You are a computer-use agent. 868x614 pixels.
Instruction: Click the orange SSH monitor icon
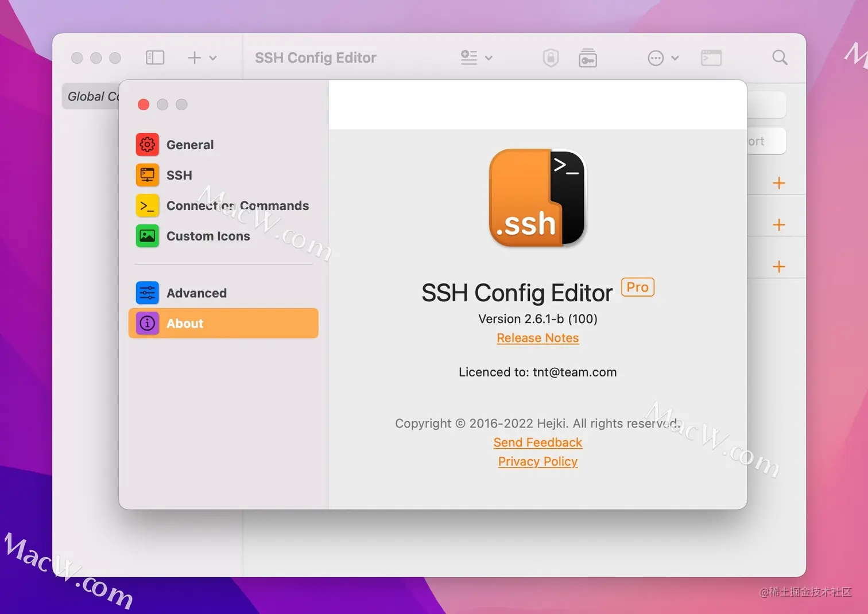(148, 175)
